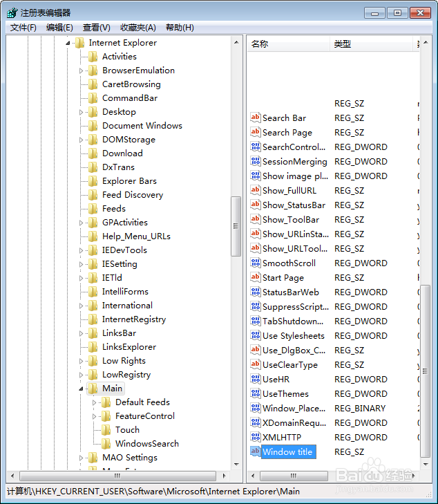This screenshot has height=504, width=438.
Task: Click the SearchControl DWORD icon
Action: tap(256, 147)
